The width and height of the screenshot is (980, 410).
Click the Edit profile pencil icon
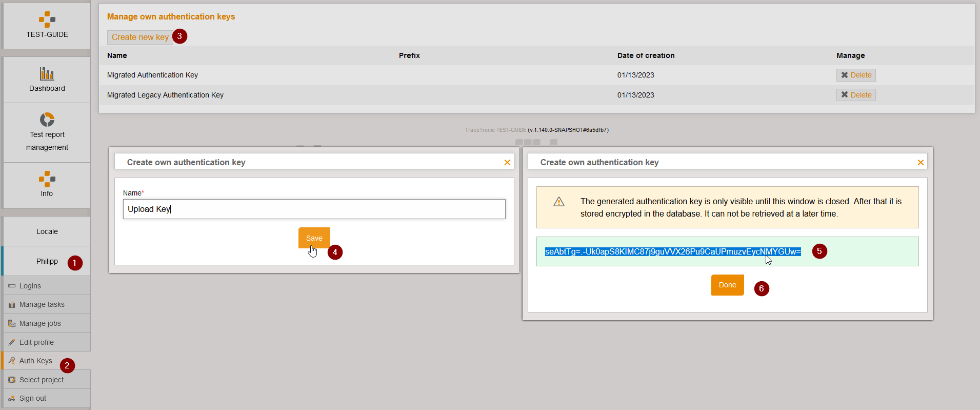point(12,342)
